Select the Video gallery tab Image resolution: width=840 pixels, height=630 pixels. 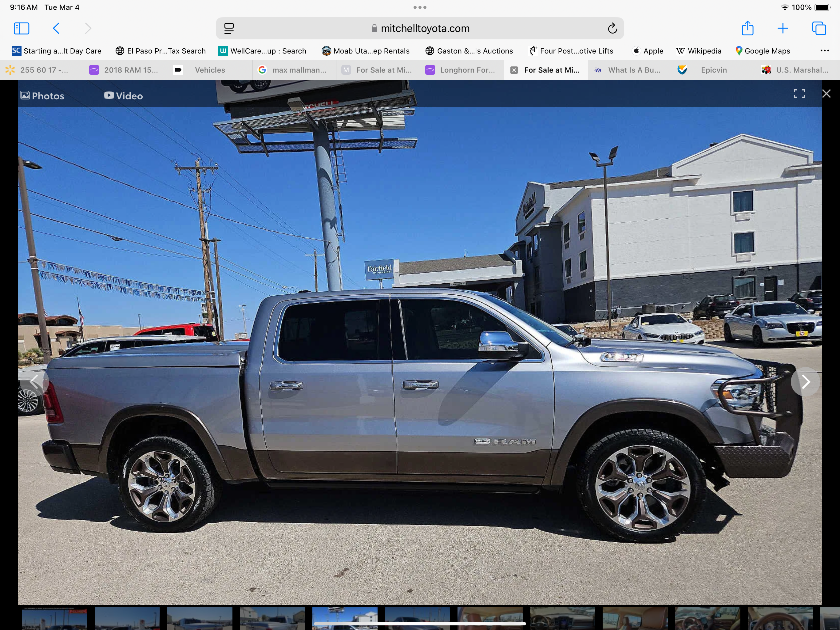123,96
